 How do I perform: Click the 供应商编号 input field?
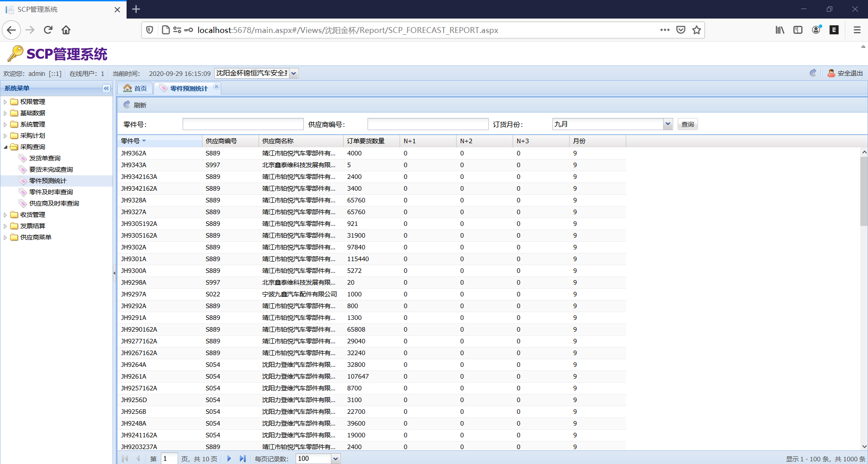tap(428, 124)
